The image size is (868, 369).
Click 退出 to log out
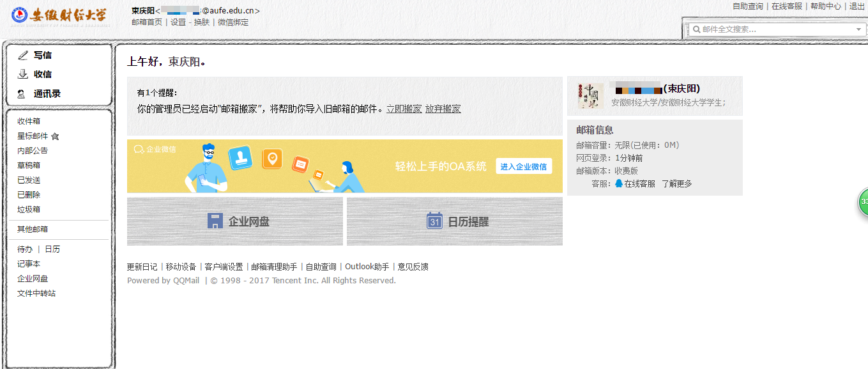(x=857, y=6)
